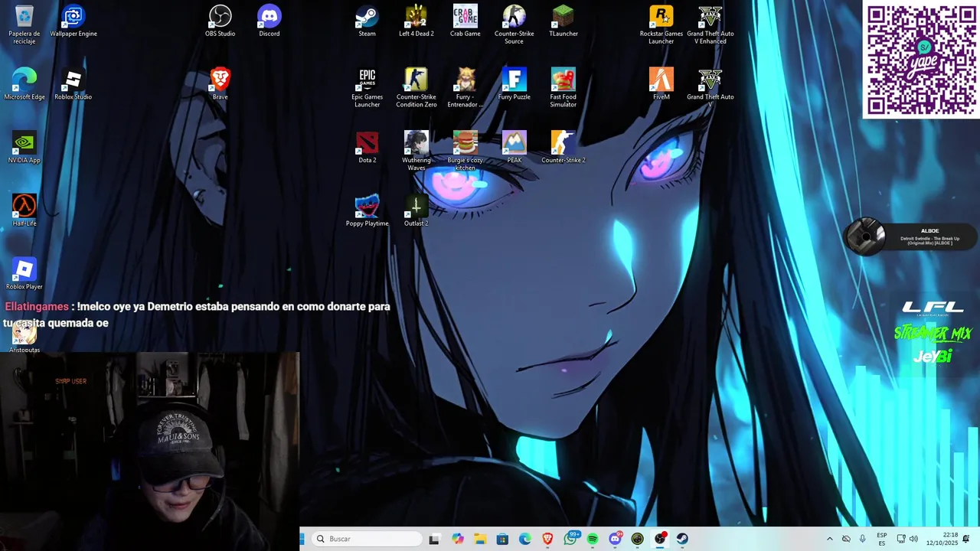Open Edge from the taskbar

coord(525,539)
